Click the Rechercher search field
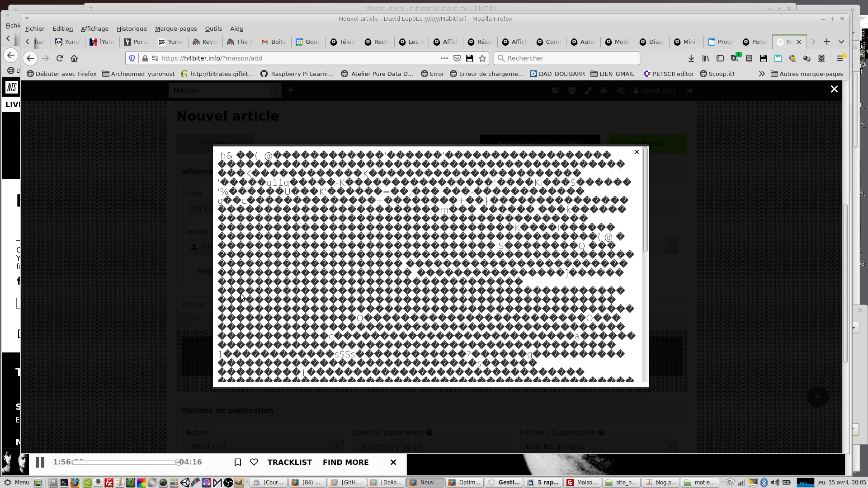Screen dimensions: 868x488 pos(567,58)
